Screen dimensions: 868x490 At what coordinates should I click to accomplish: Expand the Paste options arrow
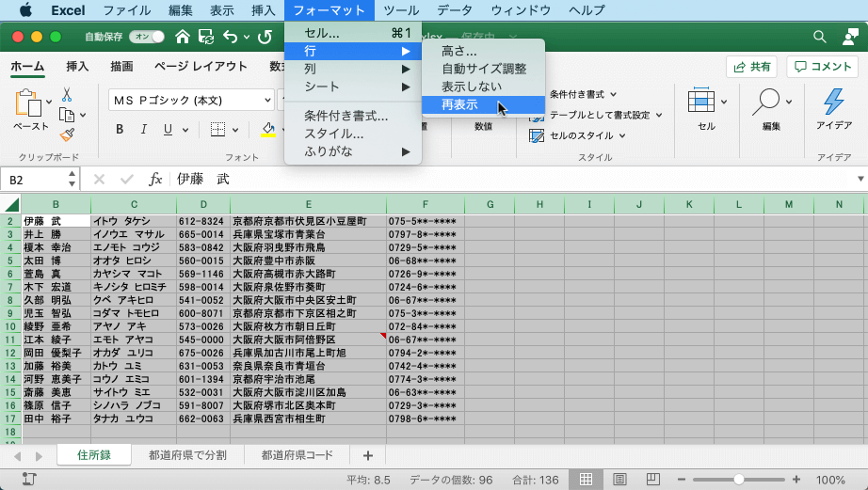[49, 102]
